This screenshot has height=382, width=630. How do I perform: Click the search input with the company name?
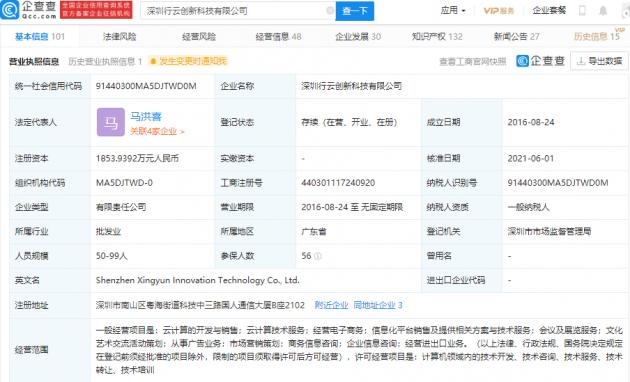237,11
